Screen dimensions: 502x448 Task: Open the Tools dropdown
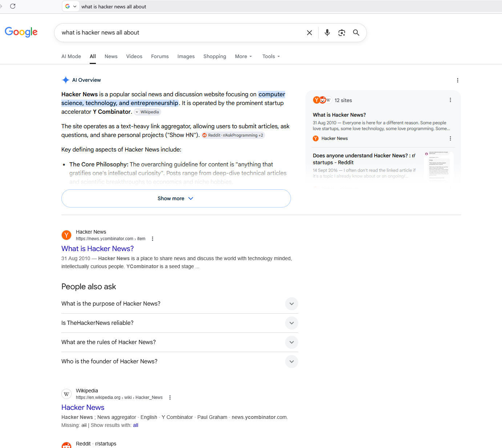pos(271,56)
